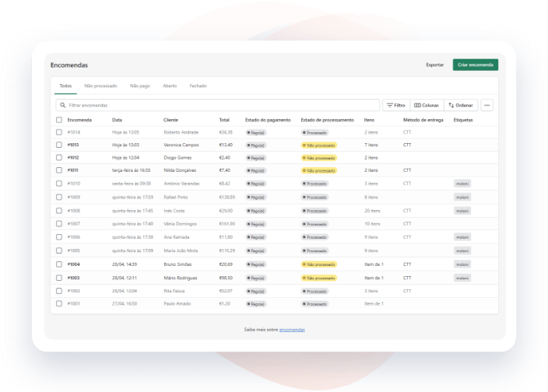Click customer name Paulo Amado
548x392 pixels.
pos(177,303)
